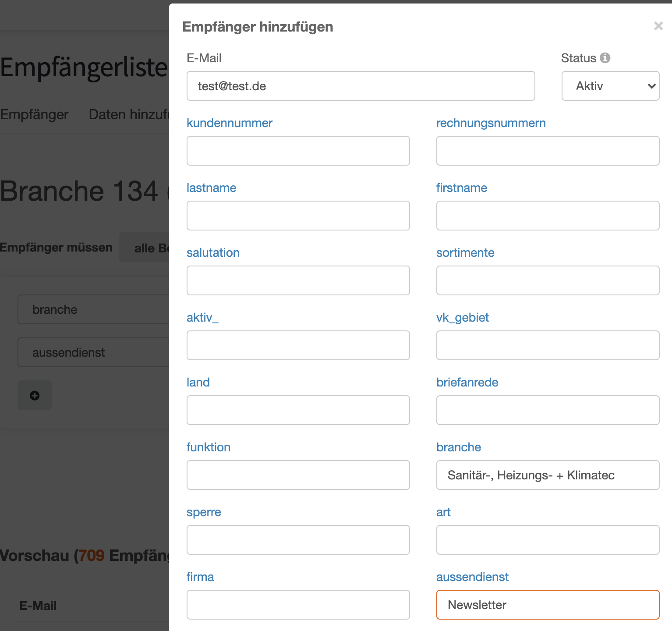The image size is (672, 631).
Task: Click into the lastname field
Action: coord(298,216)
